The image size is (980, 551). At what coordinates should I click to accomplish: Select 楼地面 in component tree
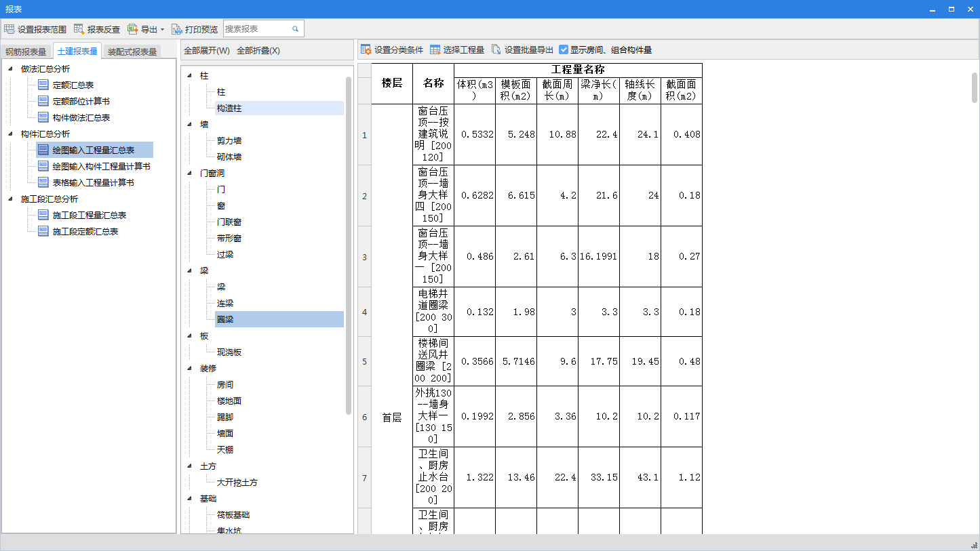tap(229, 401)
